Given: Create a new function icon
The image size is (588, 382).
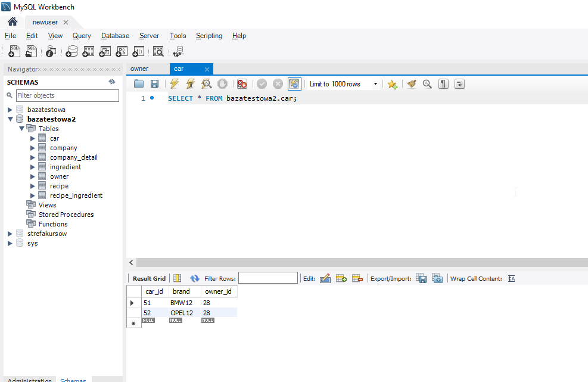Looking at the screenshot, I should pyautogui.click(x=138, y=51).
